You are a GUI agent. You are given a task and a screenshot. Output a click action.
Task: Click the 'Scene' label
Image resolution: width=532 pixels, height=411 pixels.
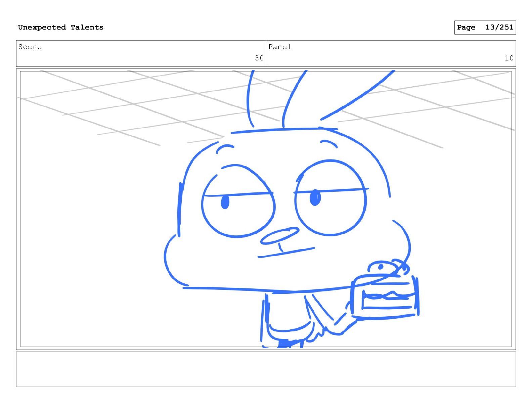(30, 47)
